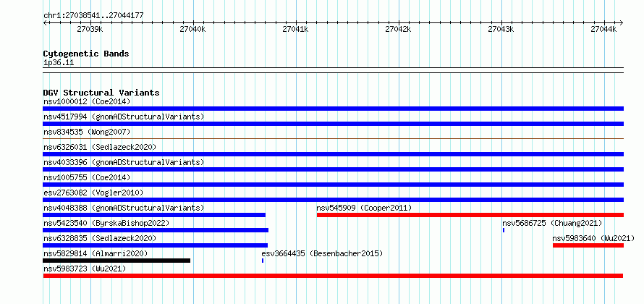Click the blue bar under nsv6328835
The width and height of the screenshot is (644, 304).
[x=156, y=245]
